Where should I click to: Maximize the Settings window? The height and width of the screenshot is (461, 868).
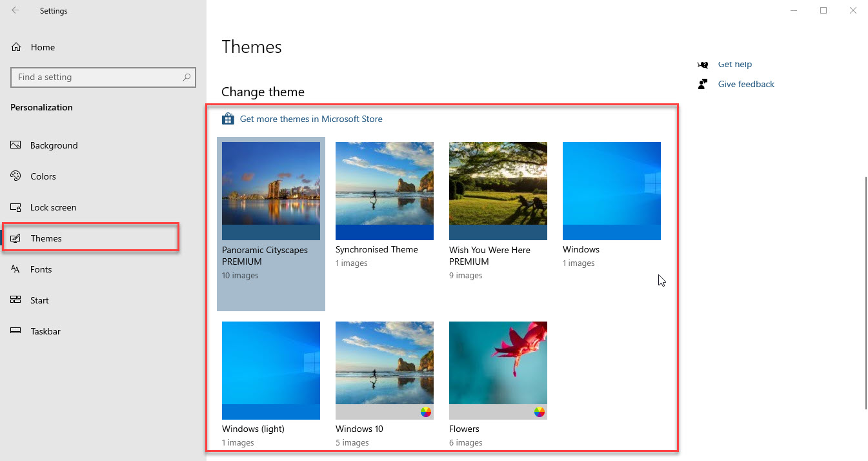(x=823, y=10)
